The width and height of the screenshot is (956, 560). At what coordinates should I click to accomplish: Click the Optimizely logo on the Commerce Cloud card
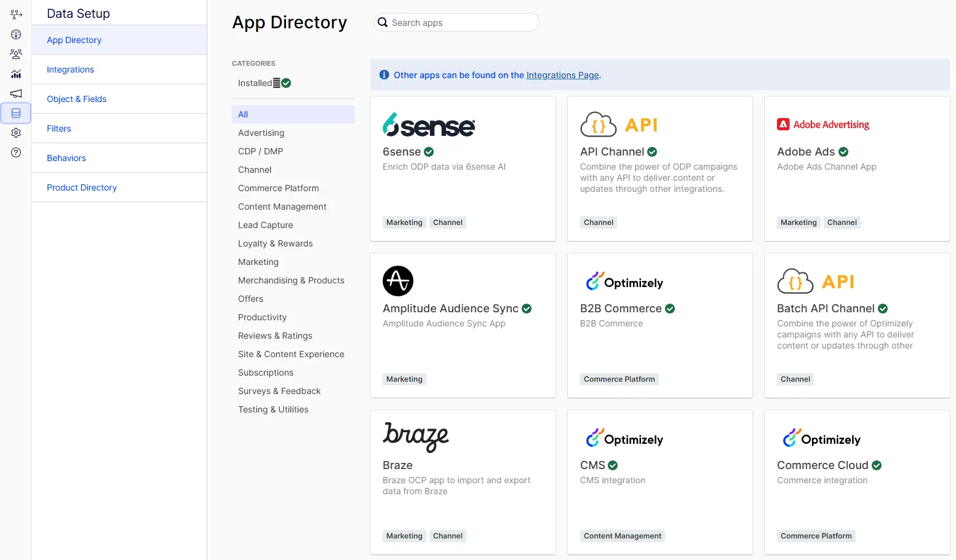pos(821,438)
